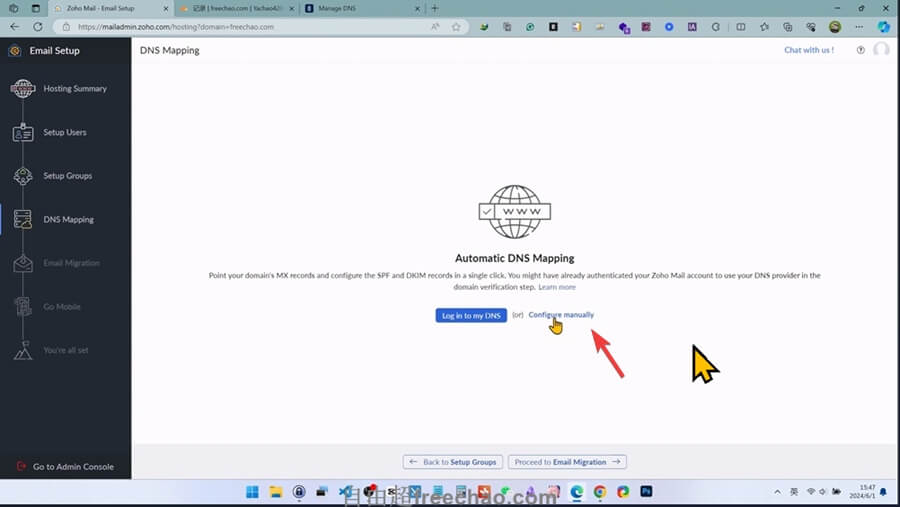Select DNS Mapping in the sidebar
The height and width of the screenshot is (507, 900).
(x=68, y=220)
